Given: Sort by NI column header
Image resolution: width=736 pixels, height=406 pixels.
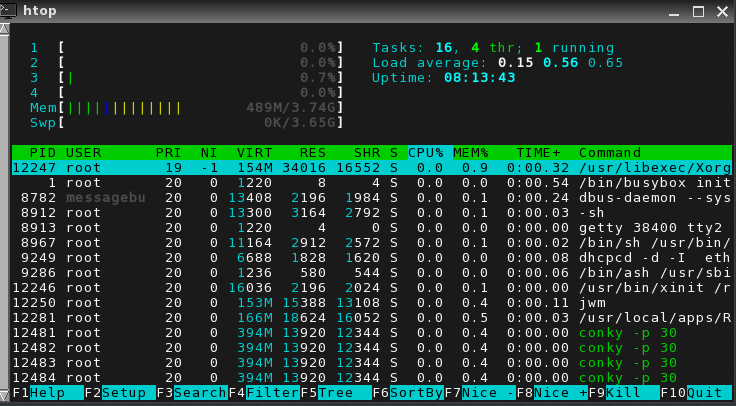Looking at the screenshot, I should click(x=209, y=153).
